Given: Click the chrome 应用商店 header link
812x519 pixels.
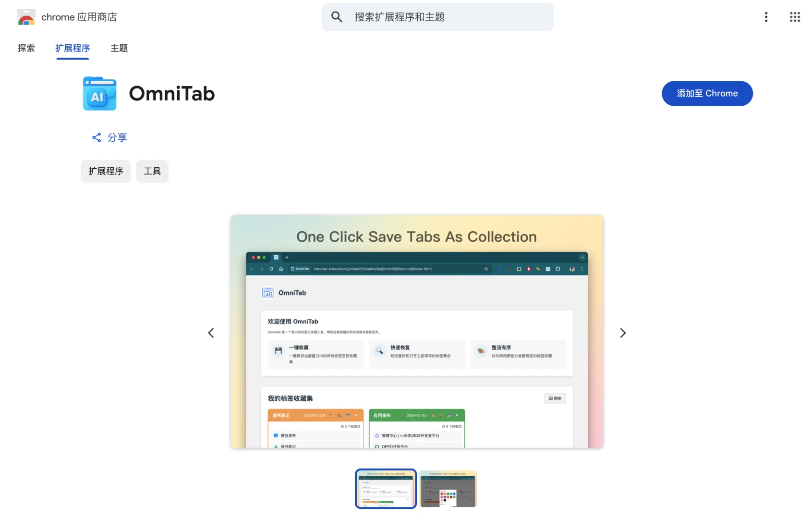Looking at the screenshot, I should (79, 17).
